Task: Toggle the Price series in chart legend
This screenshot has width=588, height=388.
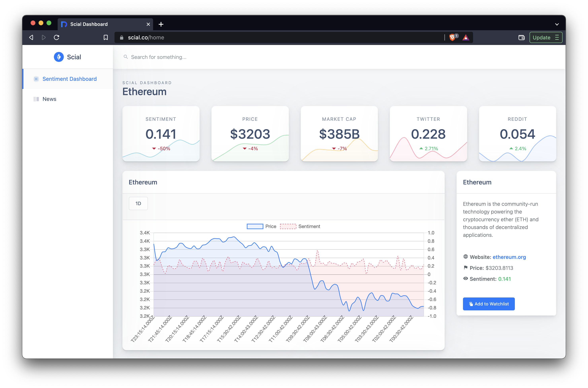Action: 261,226
